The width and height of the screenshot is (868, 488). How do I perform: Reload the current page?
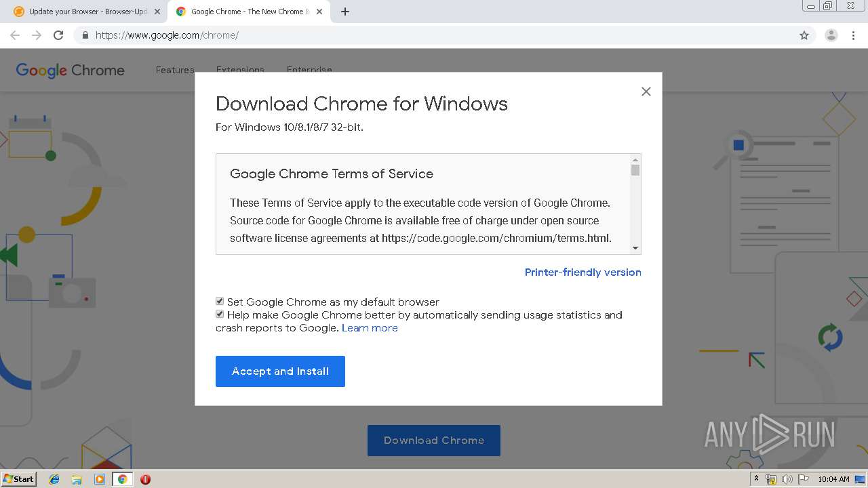[58, 35]
